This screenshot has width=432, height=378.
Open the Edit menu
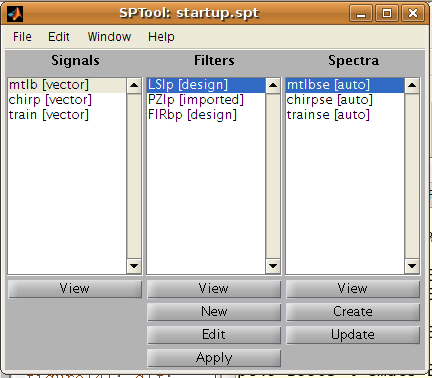(x=59, y=37)
